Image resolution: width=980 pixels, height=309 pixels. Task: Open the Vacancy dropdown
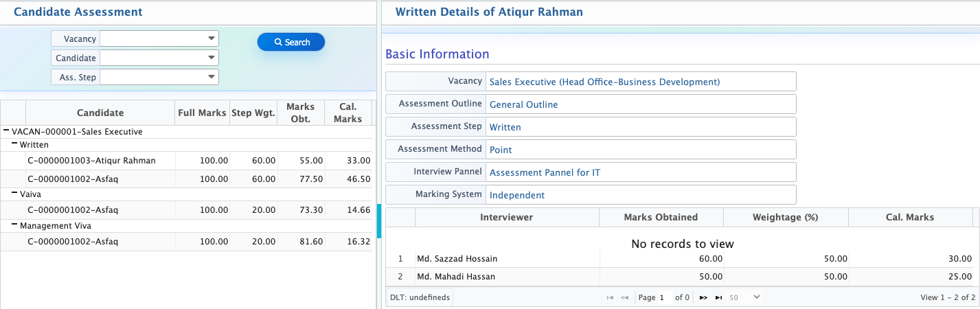(x=211, y=39)
